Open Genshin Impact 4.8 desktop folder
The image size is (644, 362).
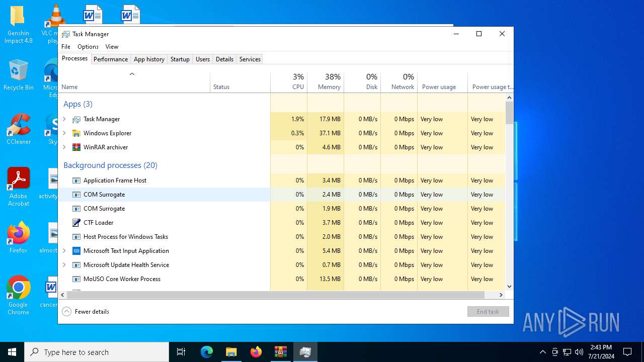click(x=18, y=25)
